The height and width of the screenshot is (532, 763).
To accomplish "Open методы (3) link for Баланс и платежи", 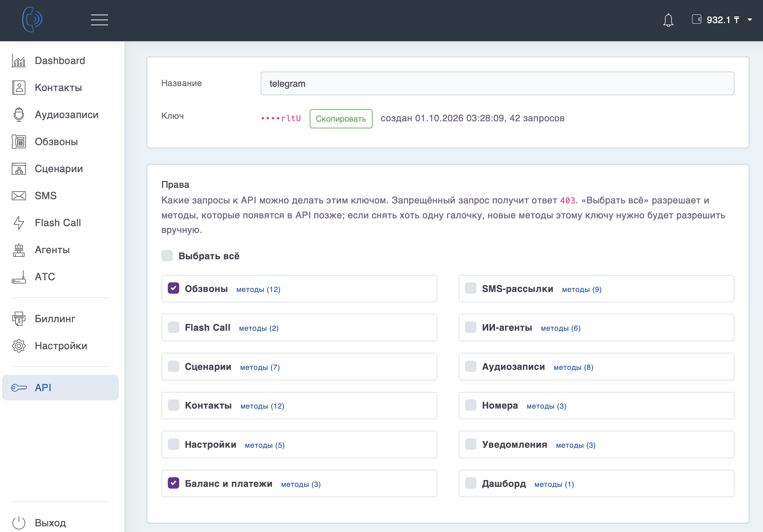I will pos(301,484).
